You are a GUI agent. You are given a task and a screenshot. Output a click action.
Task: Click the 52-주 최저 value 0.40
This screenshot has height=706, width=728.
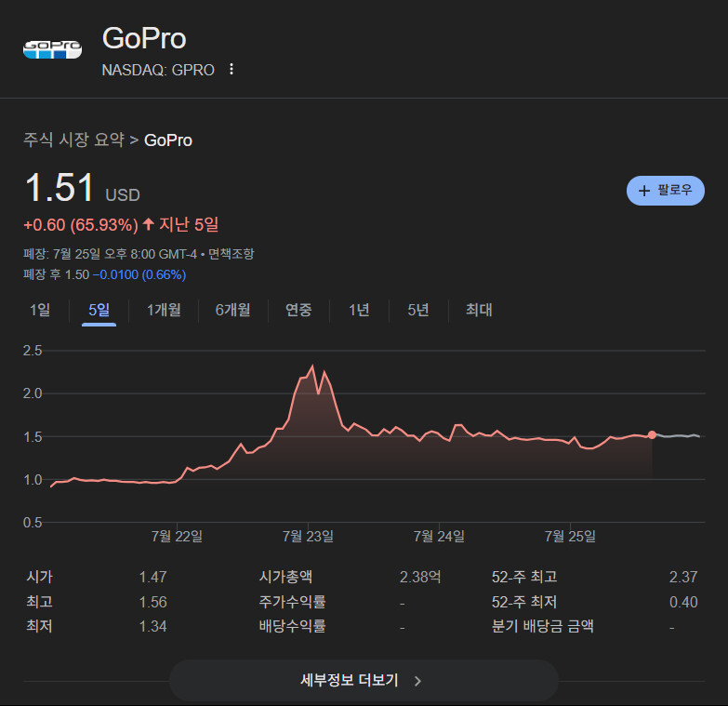pos(683,602)
